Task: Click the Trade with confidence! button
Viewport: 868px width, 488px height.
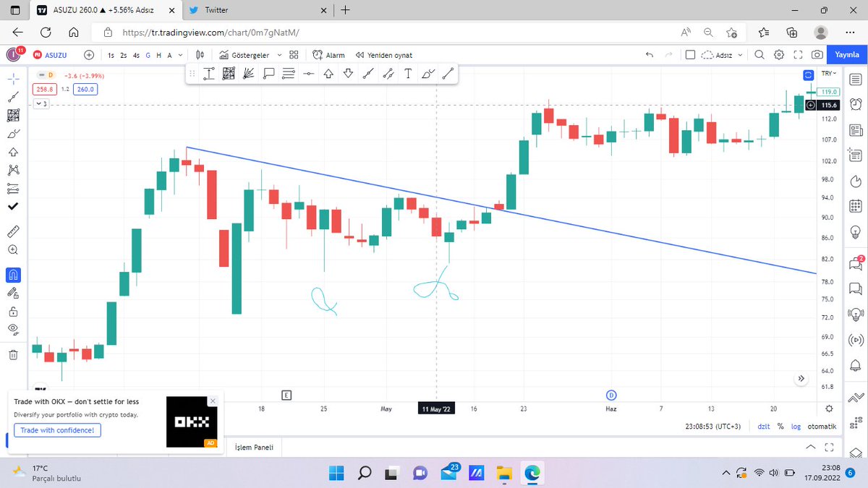Action: coord(58,430)
